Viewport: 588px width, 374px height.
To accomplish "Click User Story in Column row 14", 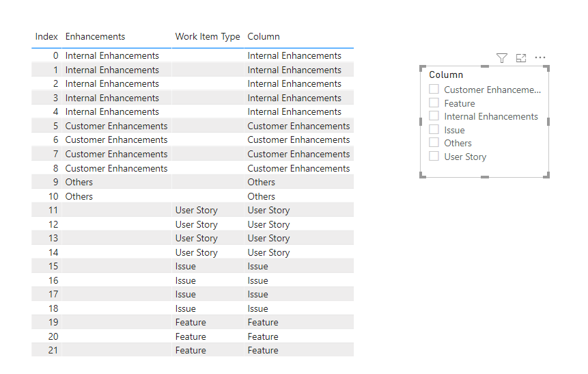I will point(268,253).
